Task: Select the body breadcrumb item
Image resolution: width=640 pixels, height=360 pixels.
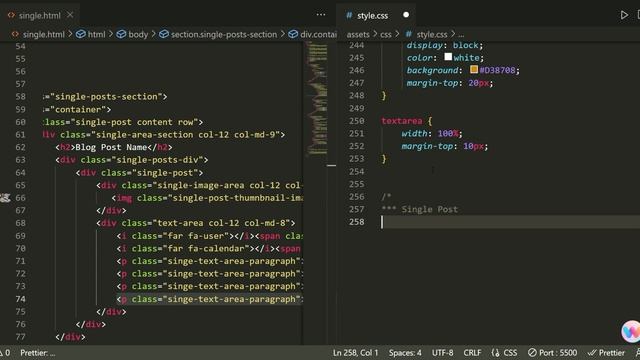Action: pyautogui.click(x=138, y=34)
